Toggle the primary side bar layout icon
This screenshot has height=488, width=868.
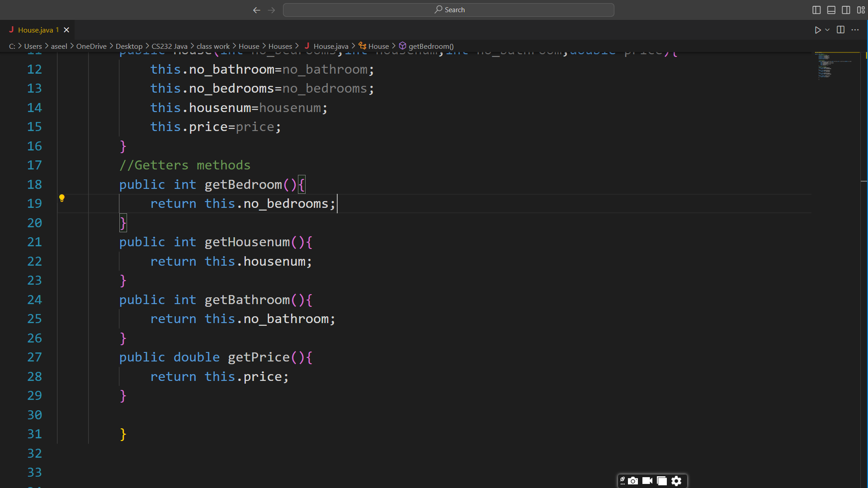(816, 10)
